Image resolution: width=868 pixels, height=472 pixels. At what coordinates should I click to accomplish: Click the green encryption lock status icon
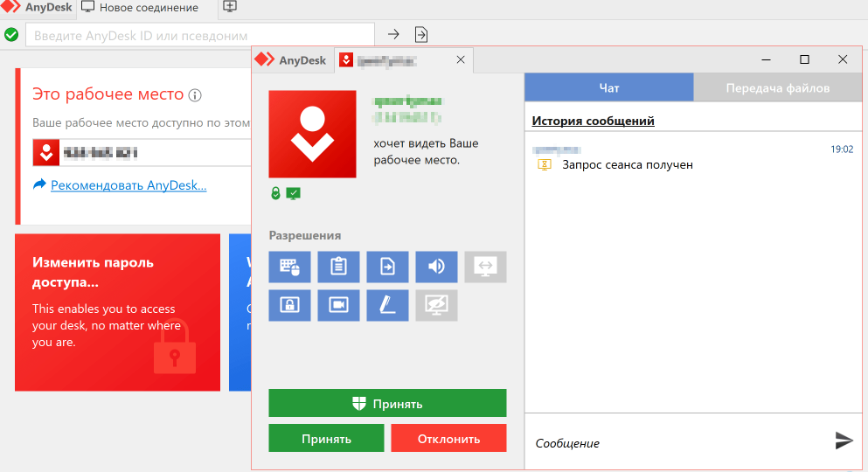point(275,193)
